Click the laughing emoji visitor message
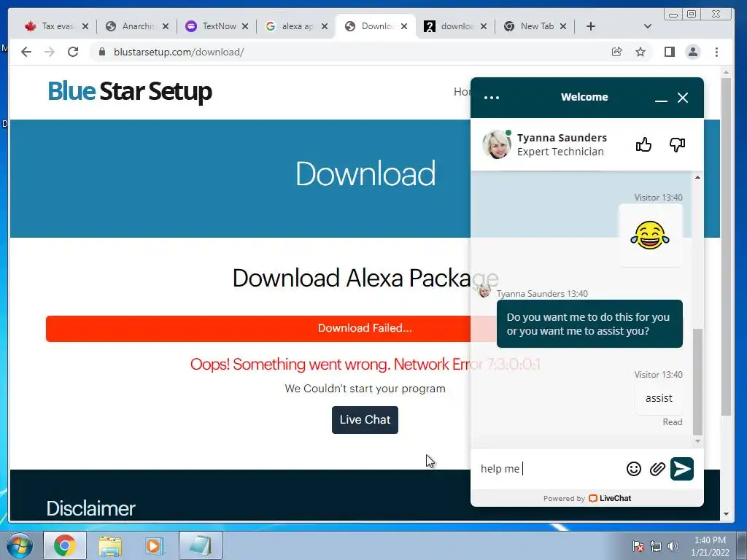Image resolution: width=747 pixels, height=560 pixels. 650,236
